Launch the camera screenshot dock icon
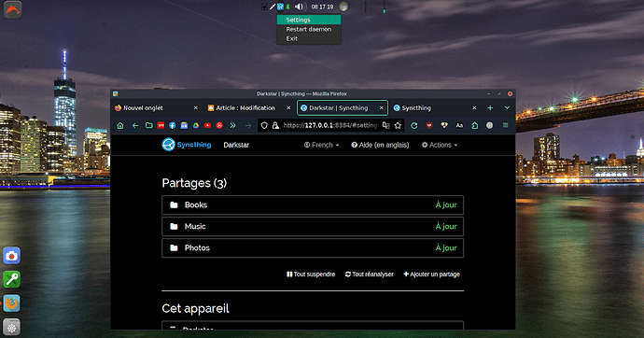 pos(11,256)
